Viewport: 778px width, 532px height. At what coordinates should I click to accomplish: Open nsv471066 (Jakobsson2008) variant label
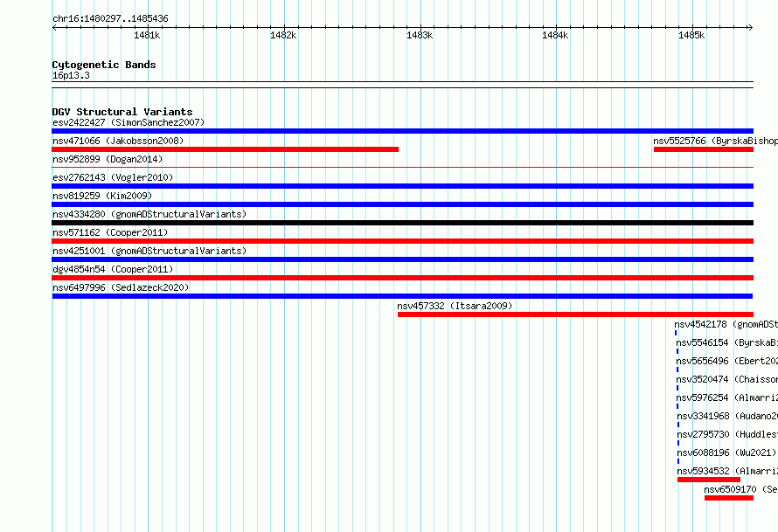coord(118,141)
